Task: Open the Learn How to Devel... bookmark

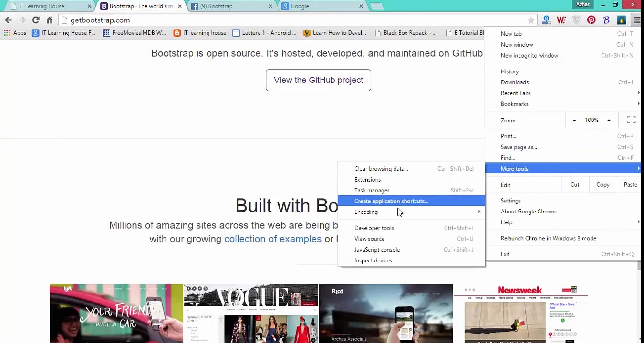Action: coord(335,33)
